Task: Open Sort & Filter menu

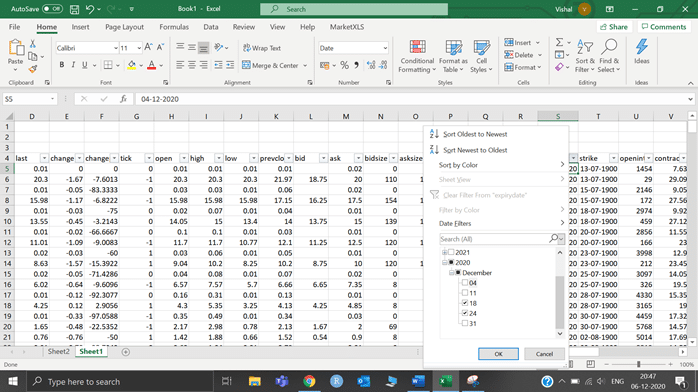Action: coord(585,57)
